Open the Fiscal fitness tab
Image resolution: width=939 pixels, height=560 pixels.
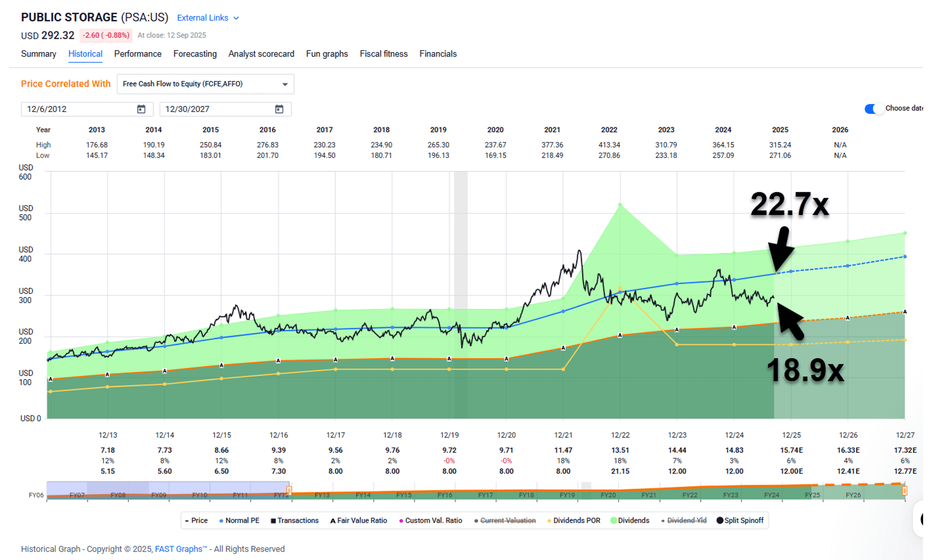pyautogui.click(x=384, y=54)
